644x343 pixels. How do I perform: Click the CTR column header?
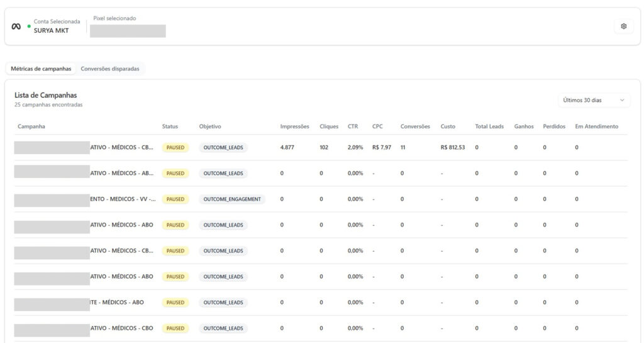(x=353, y=127)
